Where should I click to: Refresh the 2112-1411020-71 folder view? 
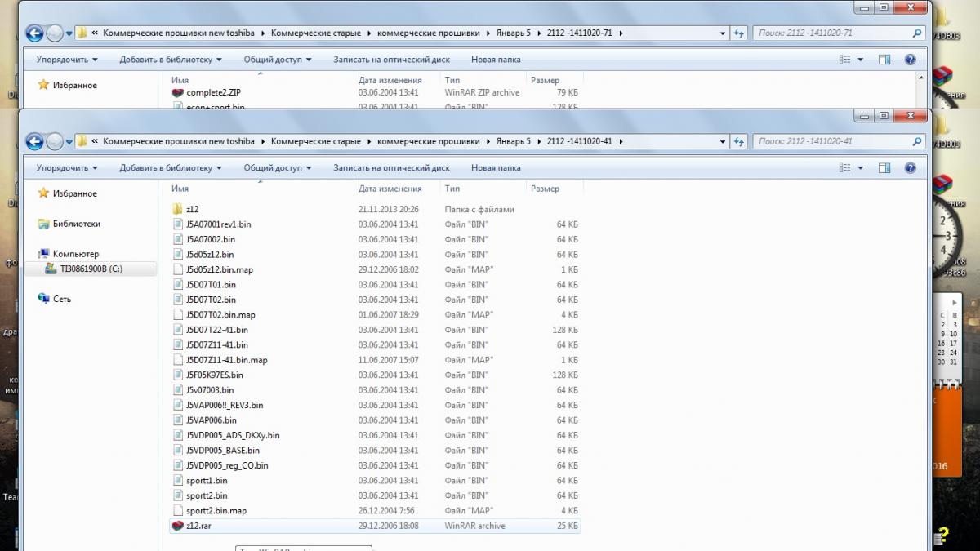739,33
